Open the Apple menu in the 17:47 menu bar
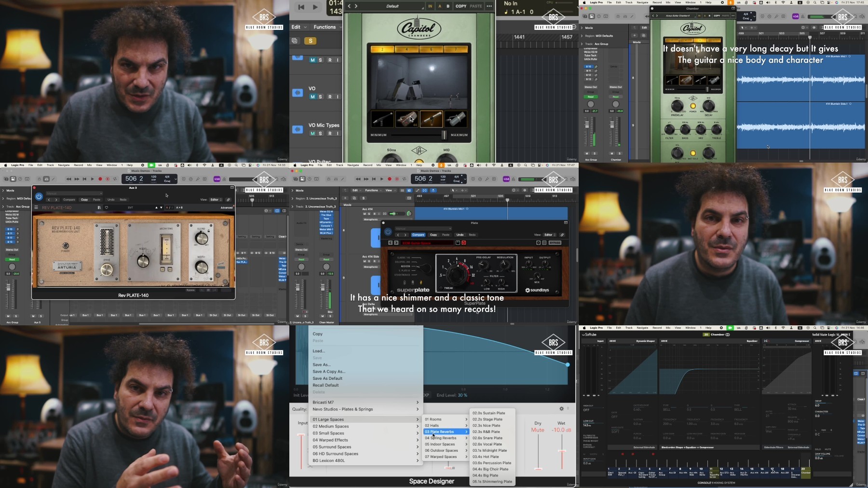The height and width of the screenshot is (488, 868). coord(295,165)
